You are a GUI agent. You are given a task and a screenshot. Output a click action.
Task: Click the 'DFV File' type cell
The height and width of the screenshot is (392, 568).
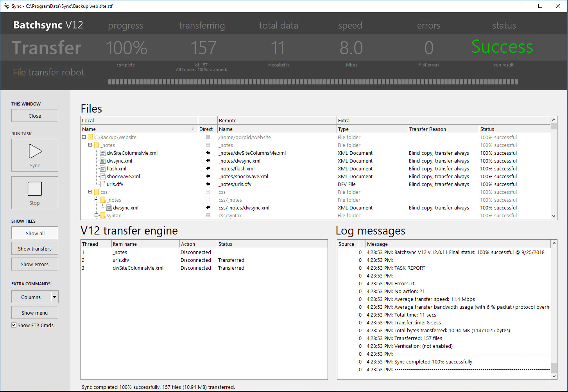[x=347, y=184]
